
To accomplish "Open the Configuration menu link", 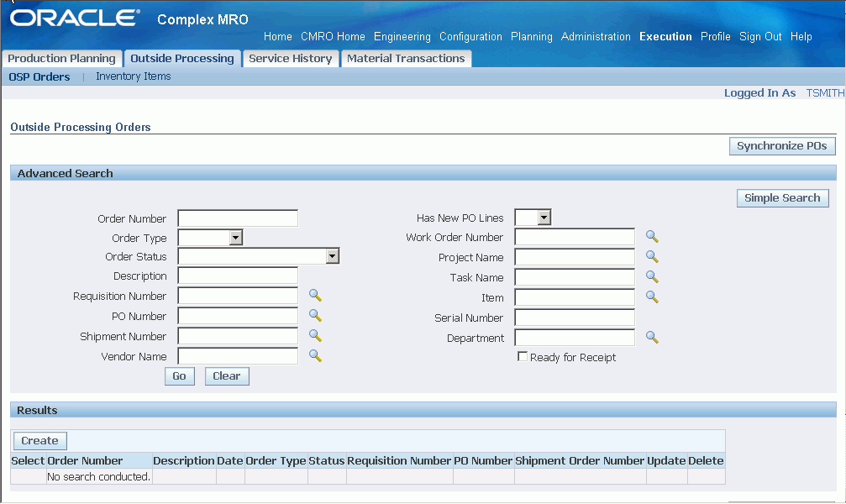I will point(470,37).
